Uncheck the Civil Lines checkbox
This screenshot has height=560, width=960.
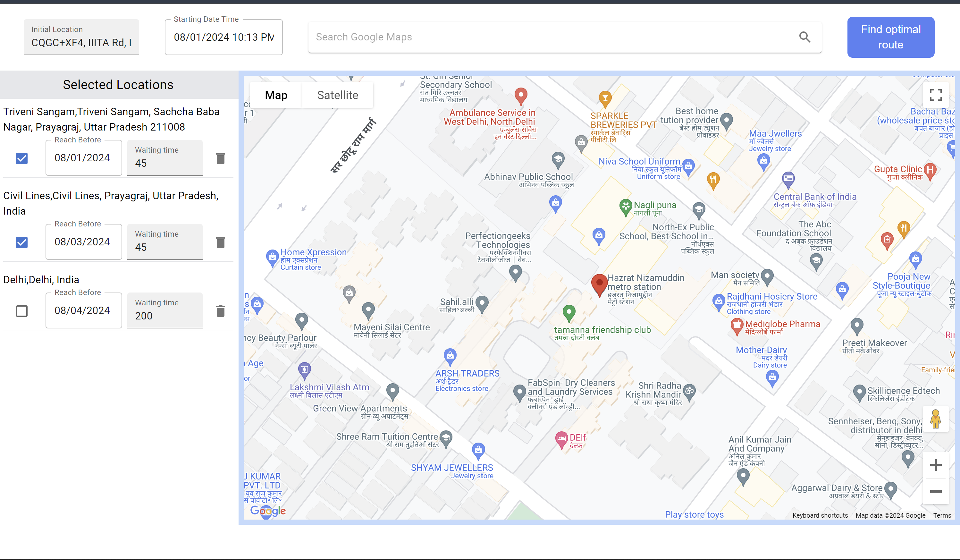coord(22,242)
